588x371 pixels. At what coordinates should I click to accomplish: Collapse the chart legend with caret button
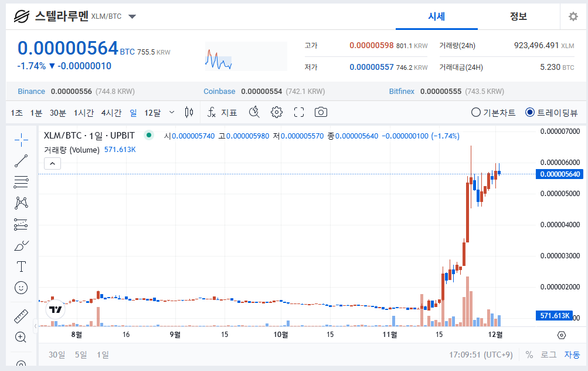[53, 163]
